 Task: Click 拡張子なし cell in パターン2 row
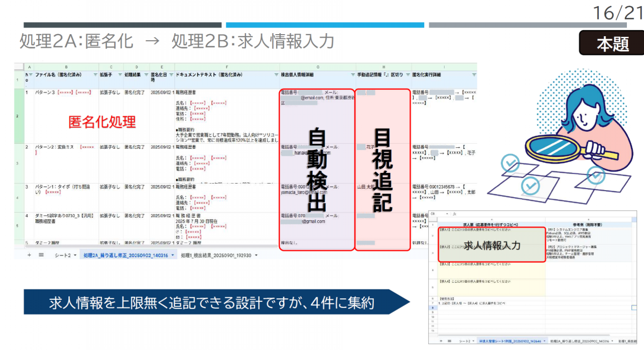[111, 163]
